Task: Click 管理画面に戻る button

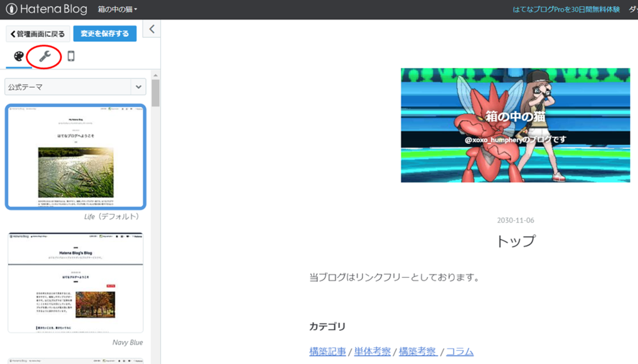Action: (x=38, y=34)
